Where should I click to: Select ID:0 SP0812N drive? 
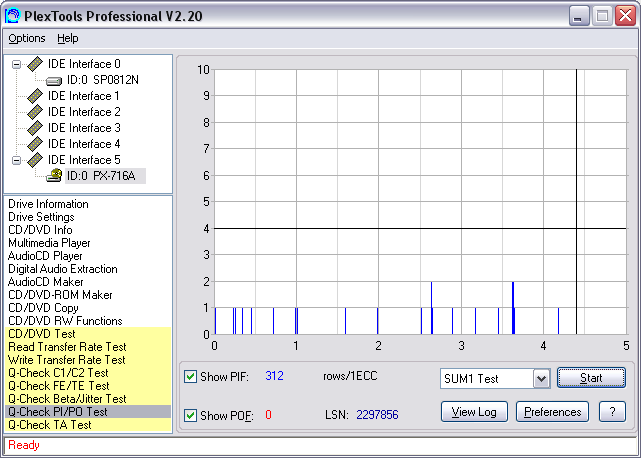pos(103,80)
